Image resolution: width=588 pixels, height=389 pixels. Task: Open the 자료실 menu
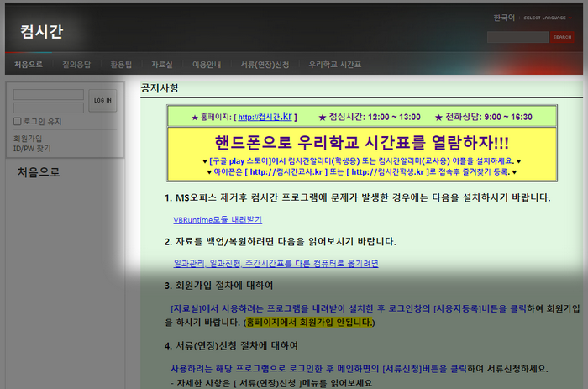pyautogui.click(x=162, y=65)
